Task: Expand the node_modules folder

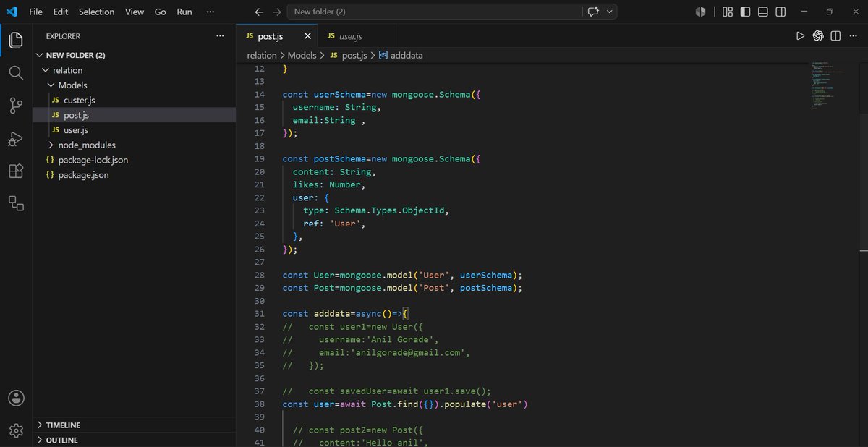Action: click(51, 145)
